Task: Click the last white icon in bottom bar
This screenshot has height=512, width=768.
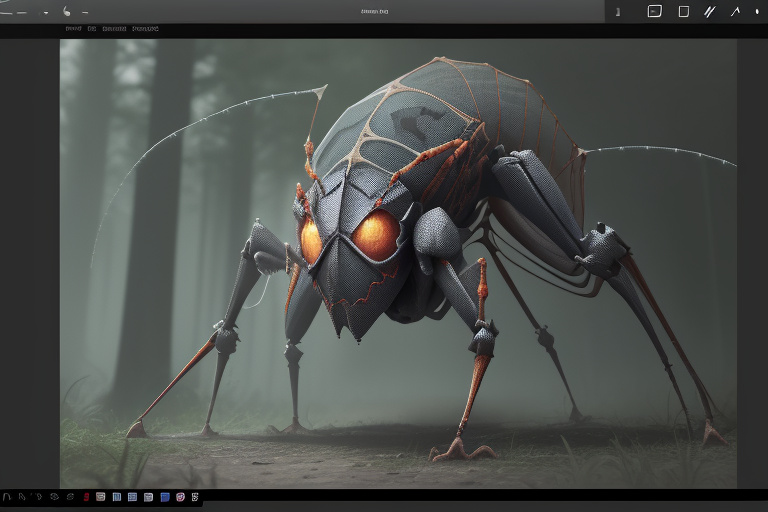Action: tap(195, 497)
